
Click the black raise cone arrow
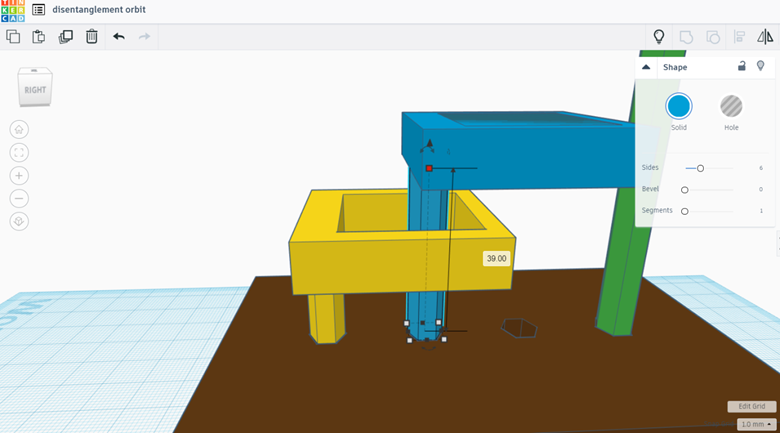coord(429,143)
